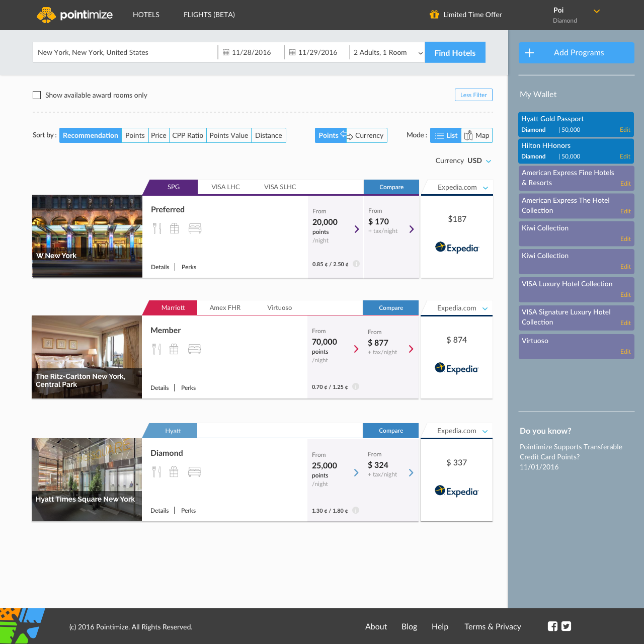Select the SPG tab on W New York

(171, 187)
